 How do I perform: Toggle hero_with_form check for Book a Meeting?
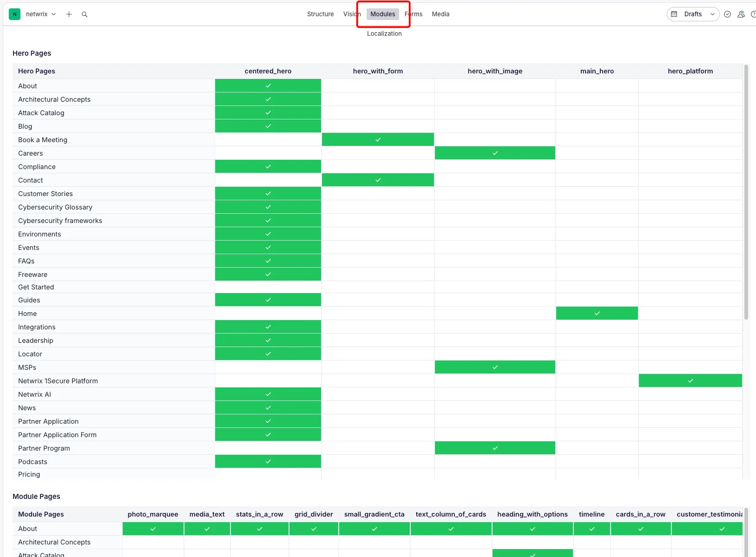[378, 139]
